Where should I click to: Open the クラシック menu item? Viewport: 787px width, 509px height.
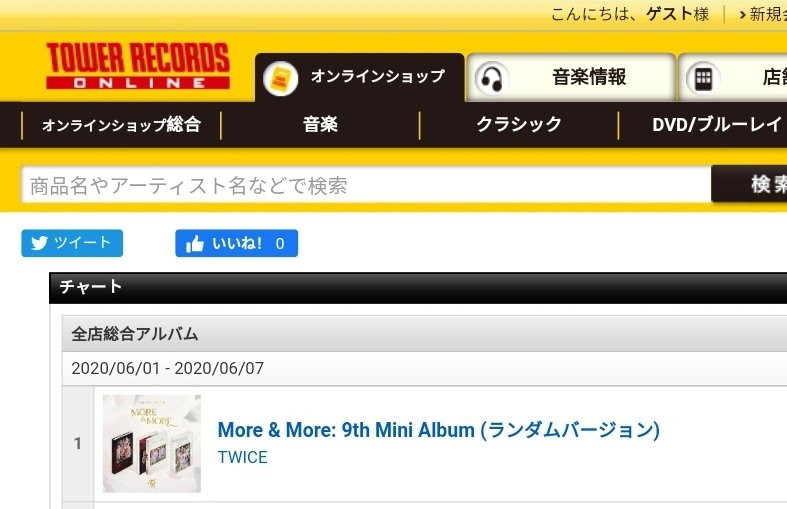click(519, 124)
